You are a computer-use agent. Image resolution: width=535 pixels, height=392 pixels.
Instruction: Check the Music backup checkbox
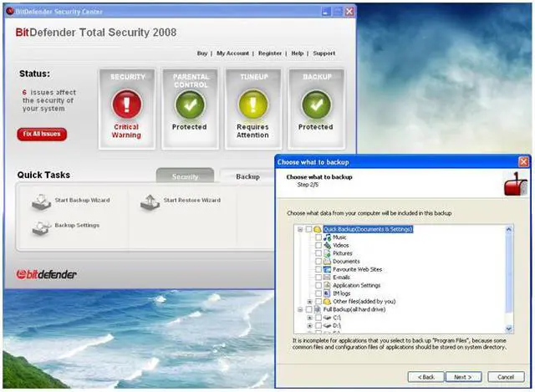point(318,237)
